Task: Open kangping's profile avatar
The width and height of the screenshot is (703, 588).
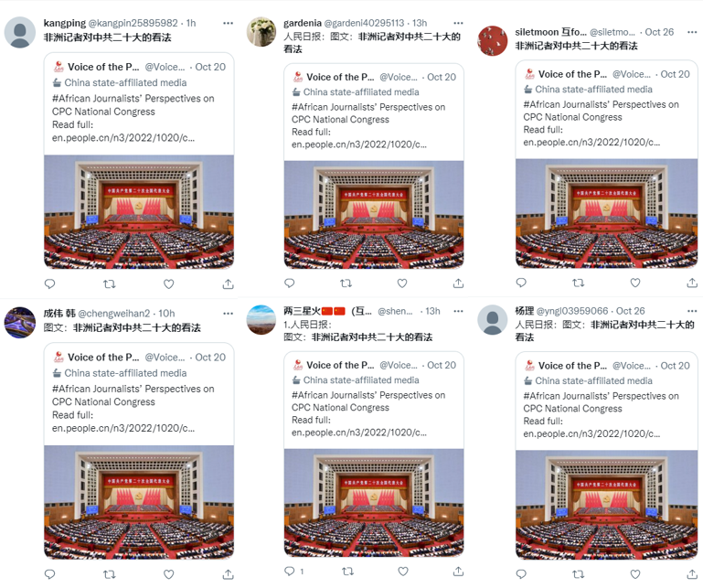Action: click(20, 32)
